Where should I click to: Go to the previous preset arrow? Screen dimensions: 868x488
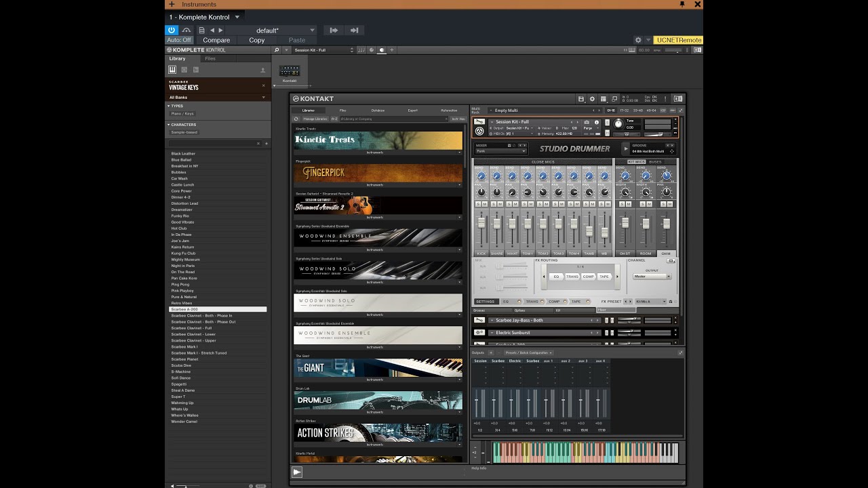(212, 30)
